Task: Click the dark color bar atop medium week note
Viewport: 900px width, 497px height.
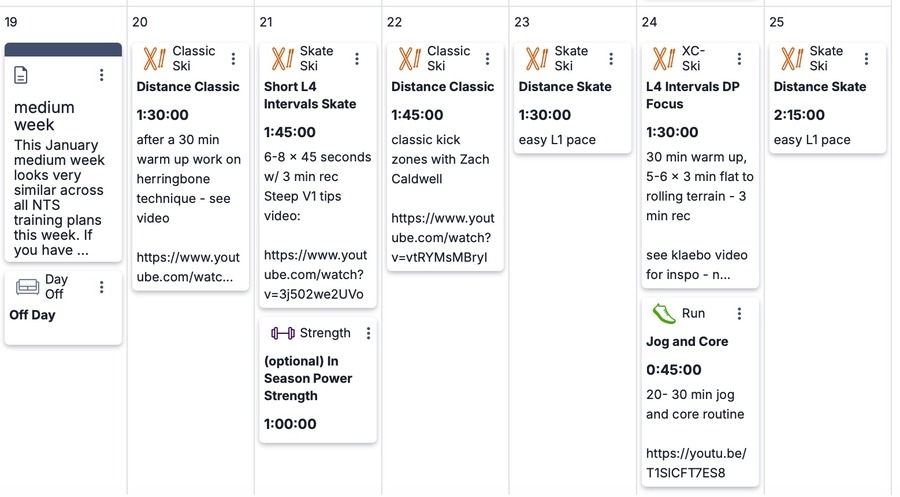Action: point(63,49)
